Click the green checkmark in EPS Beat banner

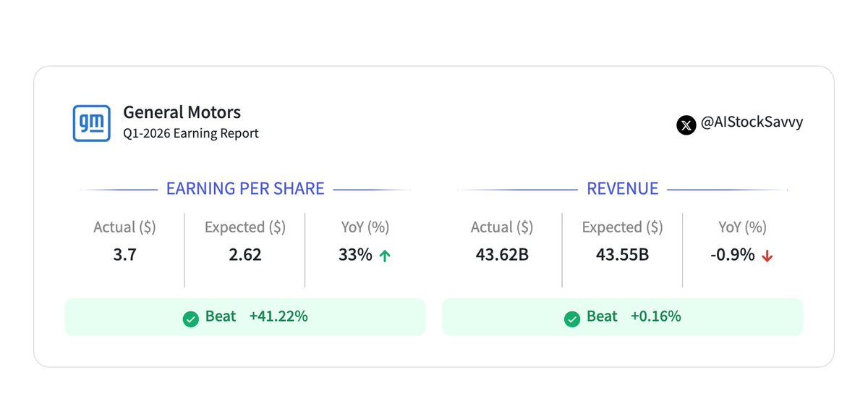(191, 318)
